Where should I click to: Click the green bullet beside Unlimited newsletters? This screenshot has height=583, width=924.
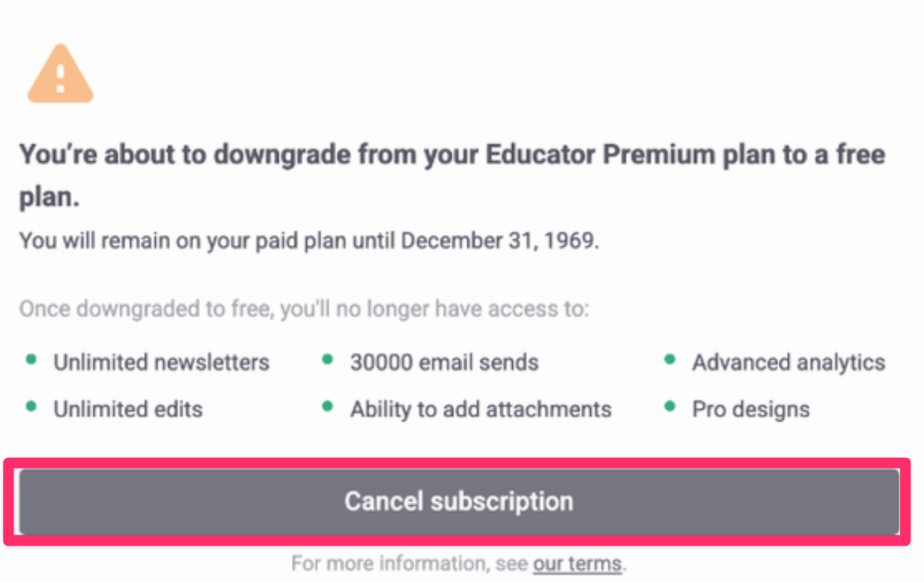(31, 360)
